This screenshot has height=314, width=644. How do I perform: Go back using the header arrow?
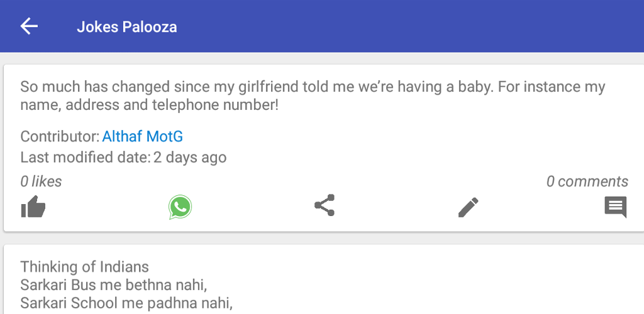point(29,26)
